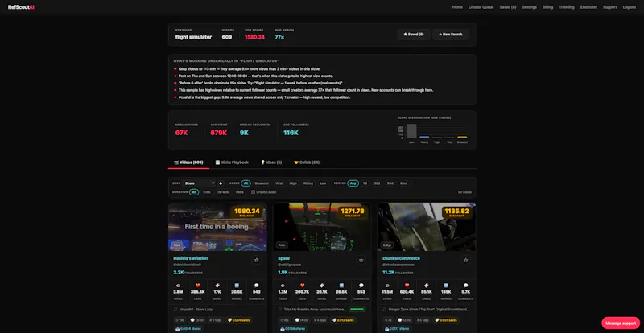Click the saves icon above 85.1K
Screen dimensions: 644x333
coord(427,286)
